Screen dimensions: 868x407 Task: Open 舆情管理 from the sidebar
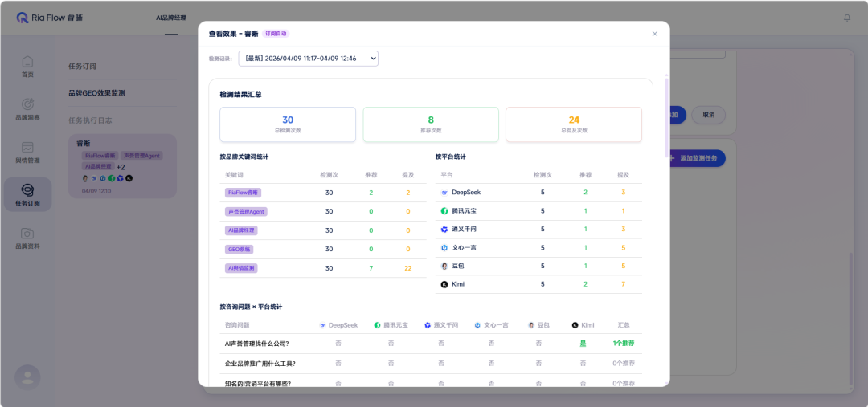[x=27, y=150]
